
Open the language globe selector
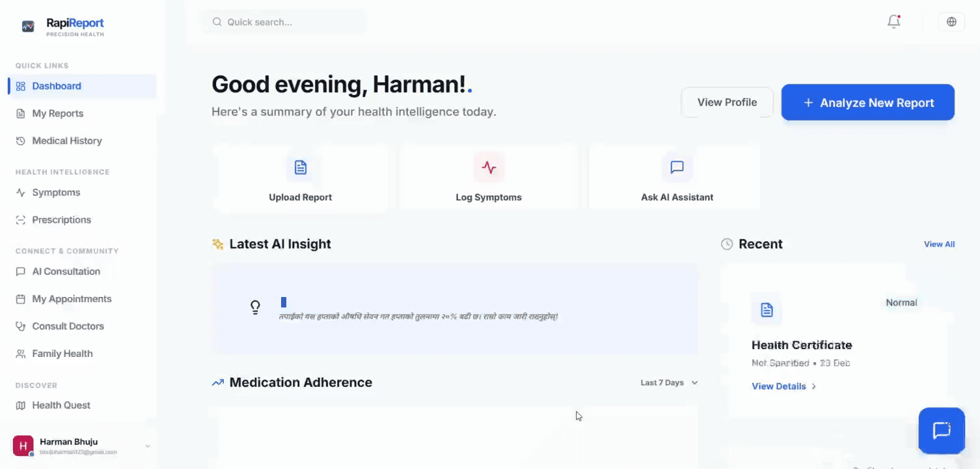point(951,21)
